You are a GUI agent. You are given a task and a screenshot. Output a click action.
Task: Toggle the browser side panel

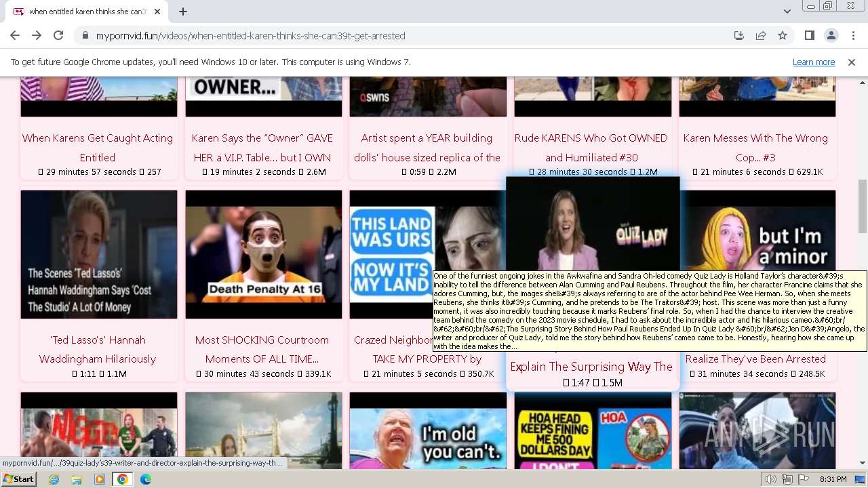coord(809,35)
